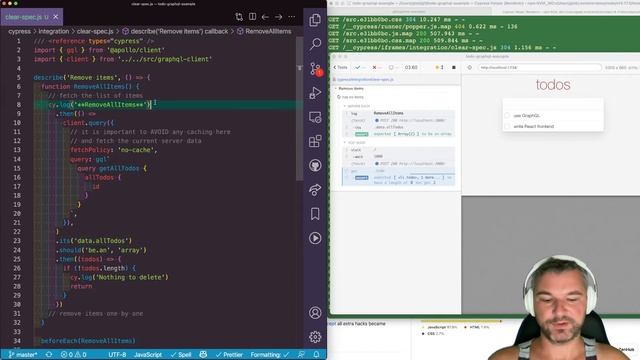Select the log RemoveAllItems command row
Image resolution: width=640 pixels, height=360 pixels.
point(398,113)
